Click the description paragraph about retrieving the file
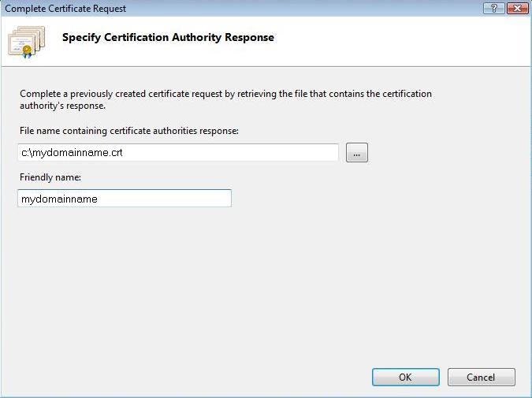532x398 pixels. pos(225,99)
